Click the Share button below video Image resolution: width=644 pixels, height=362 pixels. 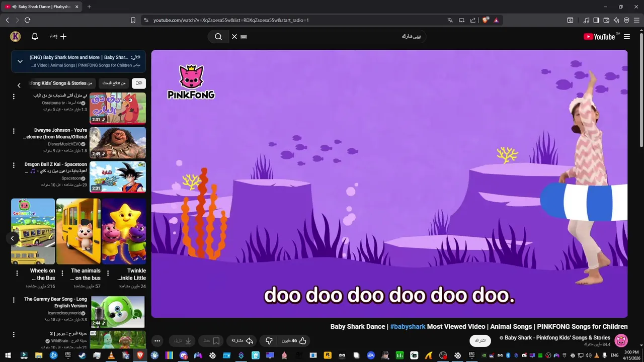[242, 341]
